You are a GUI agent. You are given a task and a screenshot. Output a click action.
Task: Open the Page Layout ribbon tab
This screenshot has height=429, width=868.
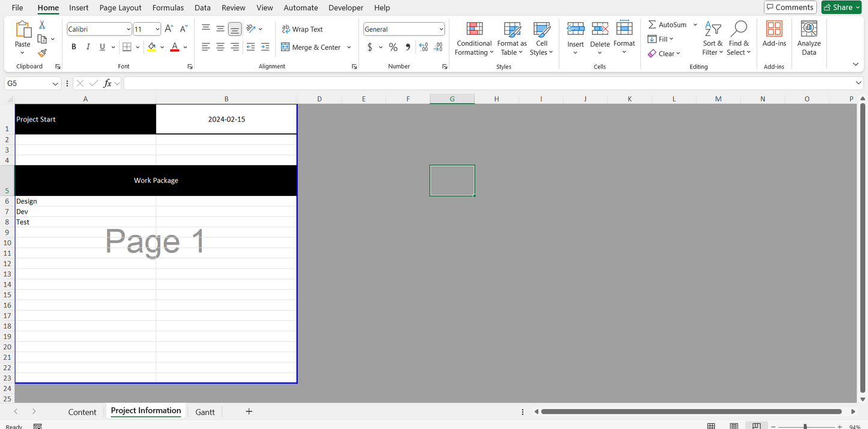[x=120, y=8]
